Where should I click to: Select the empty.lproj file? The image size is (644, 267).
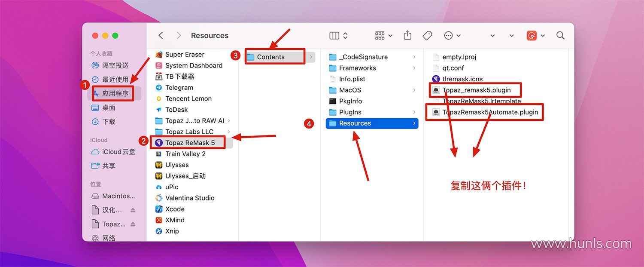tap(455, 57)
